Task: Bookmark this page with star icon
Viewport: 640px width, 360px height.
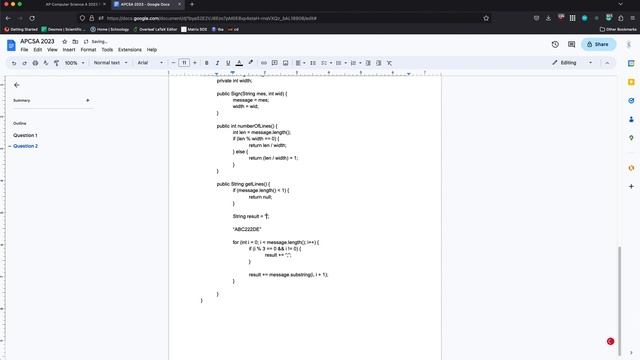Action: point(486,18)
